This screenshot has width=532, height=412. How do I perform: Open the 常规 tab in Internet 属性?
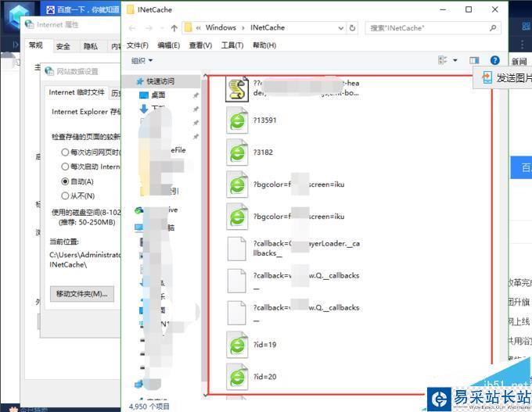pyautogui.click(x=36, y=45)
